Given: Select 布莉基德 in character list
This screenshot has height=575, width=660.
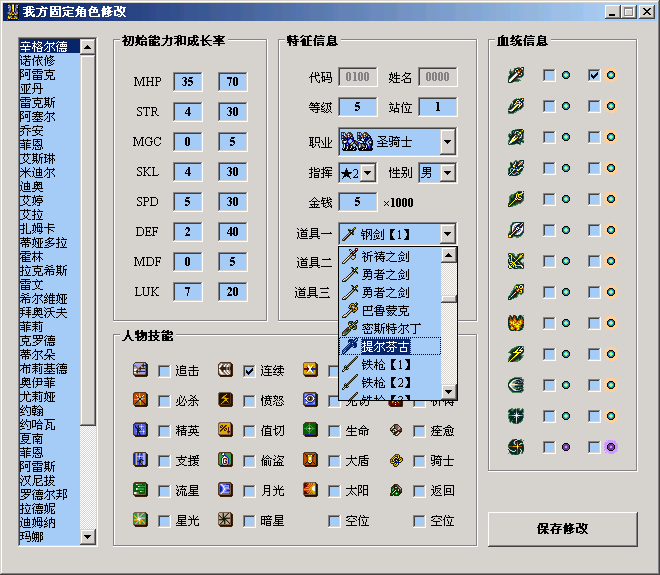Looking at the screenshot, I should tap(49, 368).
